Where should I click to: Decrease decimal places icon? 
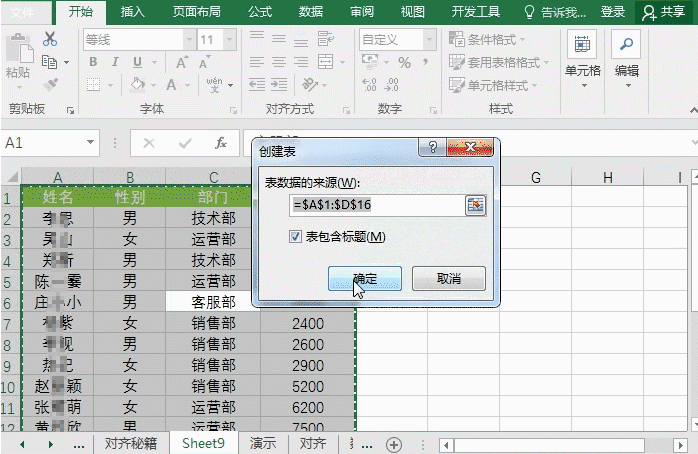(x=391, y=85)
